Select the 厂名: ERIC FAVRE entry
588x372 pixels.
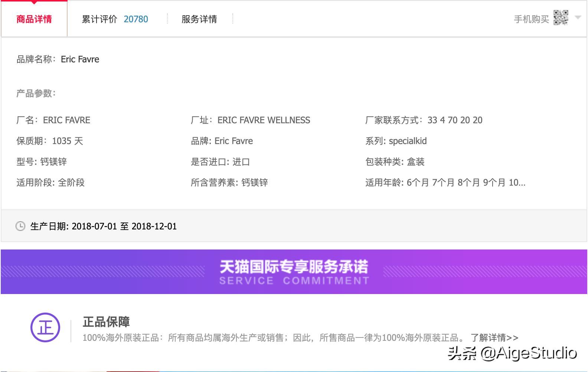coord(53,120)
